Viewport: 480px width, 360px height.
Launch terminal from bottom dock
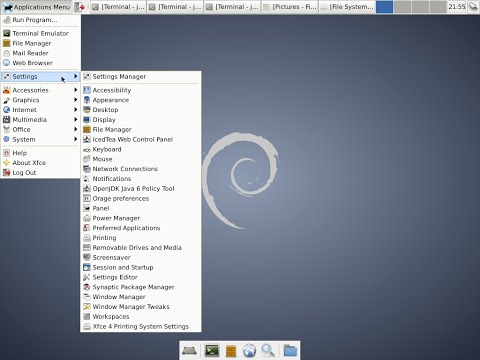pyautogui.click(x=212, y=351)
